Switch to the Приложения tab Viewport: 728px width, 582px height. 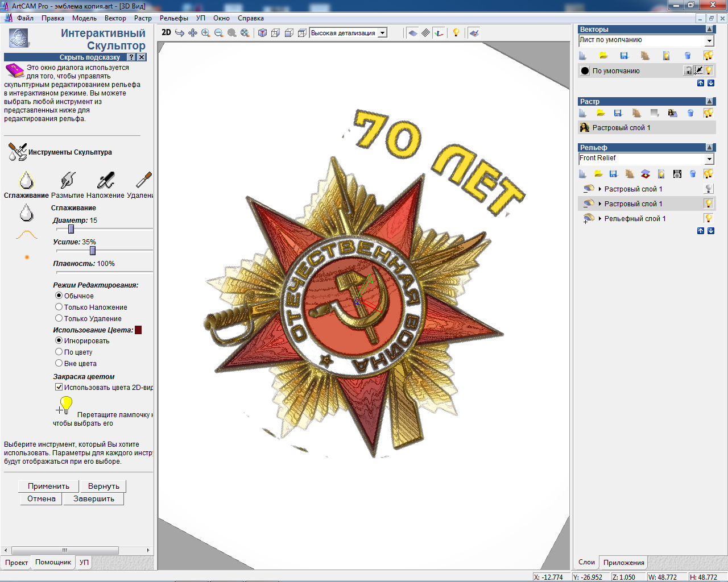pyautogui.click(x=624, y=563)
